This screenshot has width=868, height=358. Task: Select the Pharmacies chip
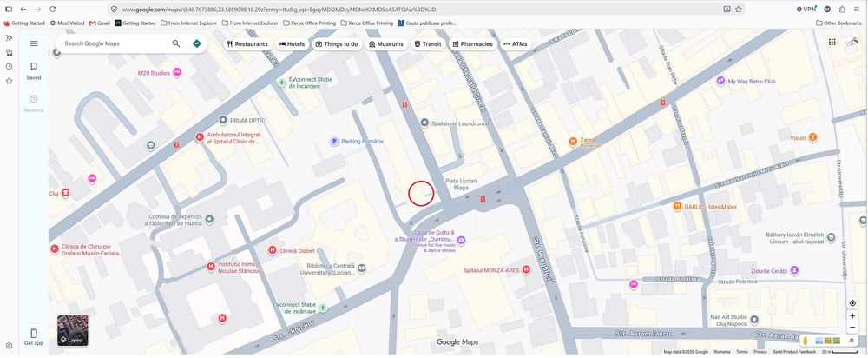click(472, 43)
